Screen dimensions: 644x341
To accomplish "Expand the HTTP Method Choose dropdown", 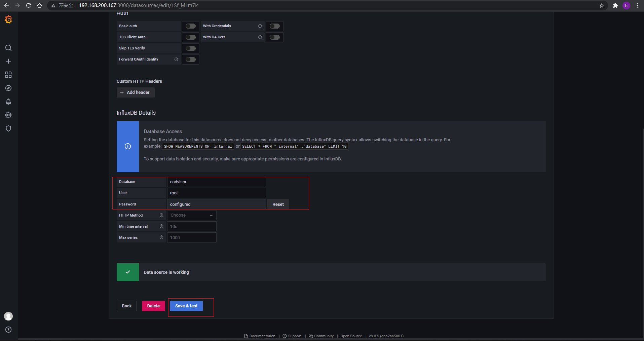I will (x=192, y=215).
